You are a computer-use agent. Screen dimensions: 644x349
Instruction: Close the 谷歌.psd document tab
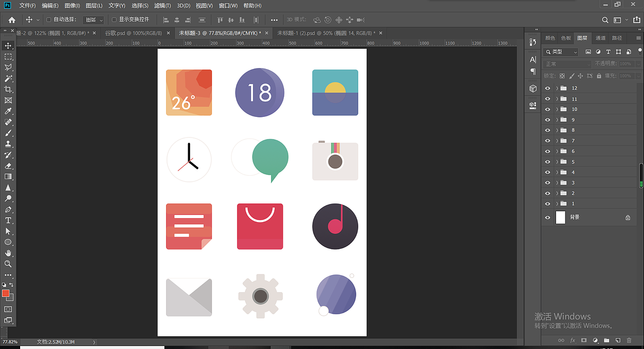tap(168, 33)
